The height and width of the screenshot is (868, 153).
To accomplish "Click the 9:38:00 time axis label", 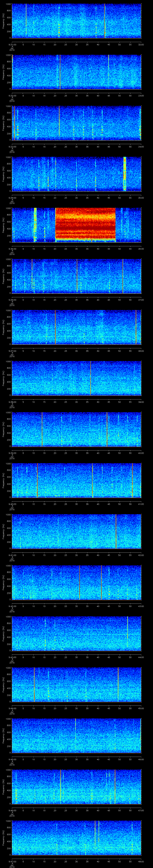I will 12,402.
